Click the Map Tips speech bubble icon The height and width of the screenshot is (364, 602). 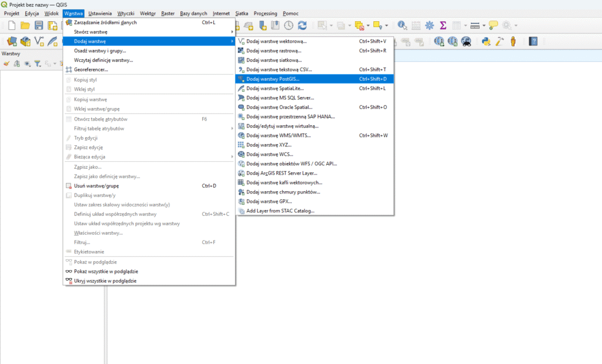point(493,25)
